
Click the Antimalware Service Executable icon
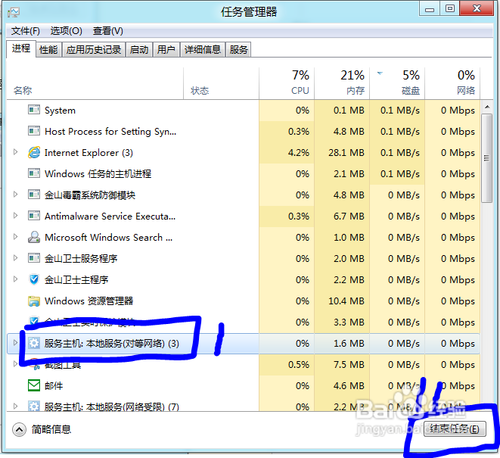click(x=34, y=216)
